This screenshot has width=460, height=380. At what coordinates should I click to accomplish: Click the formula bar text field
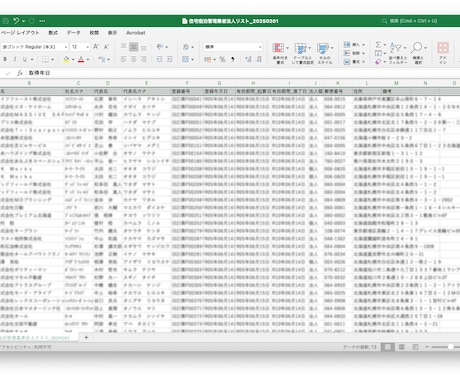coord(243,73)
